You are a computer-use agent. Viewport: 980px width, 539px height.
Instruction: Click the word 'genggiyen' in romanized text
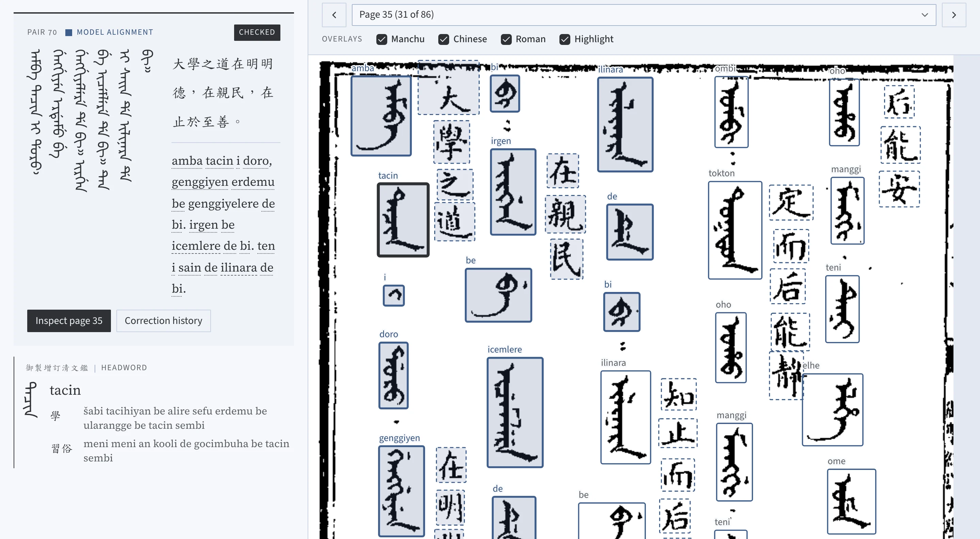tap(200, 182)
